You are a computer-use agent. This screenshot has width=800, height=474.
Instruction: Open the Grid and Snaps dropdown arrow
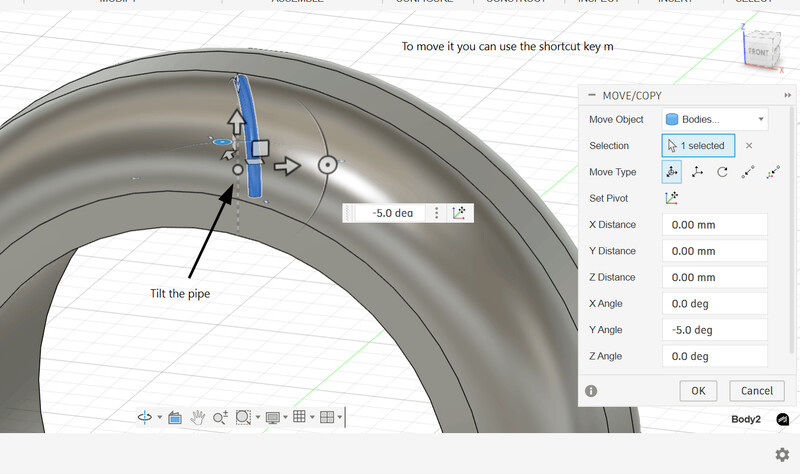(312, 417)
